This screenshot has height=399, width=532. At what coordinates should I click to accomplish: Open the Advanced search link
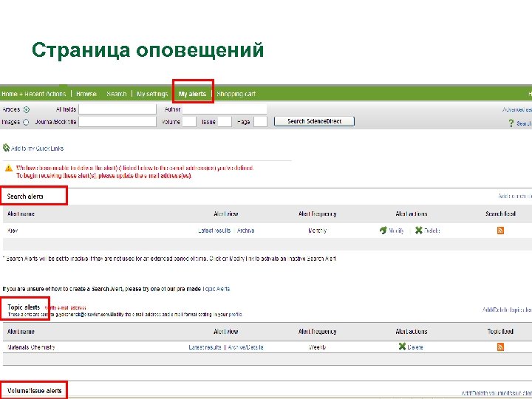(517, 109)
